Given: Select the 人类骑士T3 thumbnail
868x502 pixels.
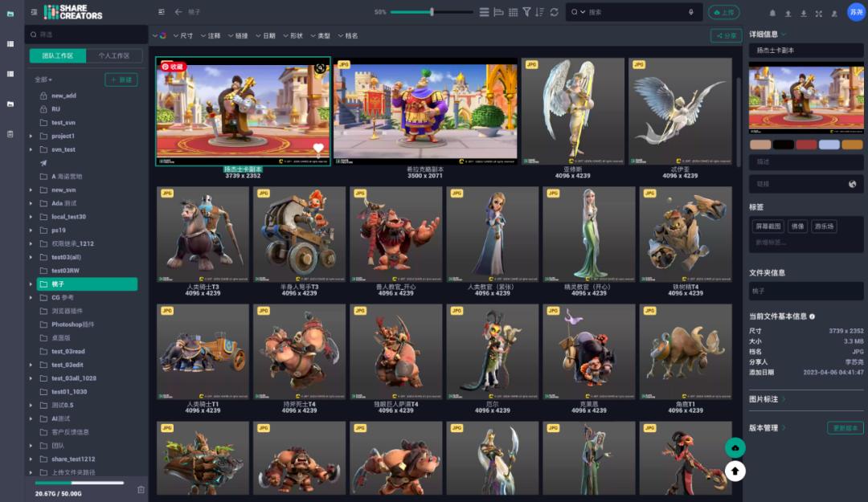Looking at the screenshot, I should coord(203,235).
